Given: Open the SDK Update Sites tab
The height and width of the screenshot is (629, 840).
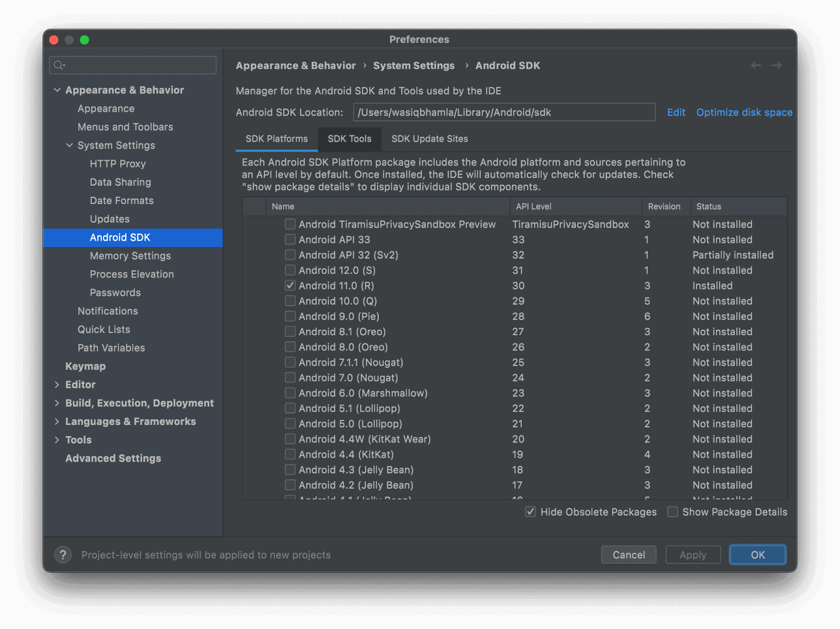Looking at the screenshot, I should pyautogui.click(x=429, y=138).
